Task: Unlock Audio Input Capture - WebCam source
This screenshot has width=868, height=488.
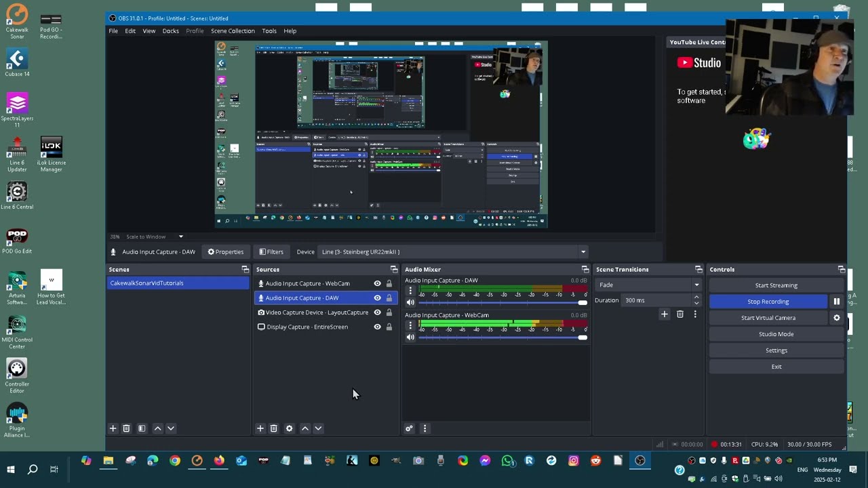Action: click(x=389, y=283)
